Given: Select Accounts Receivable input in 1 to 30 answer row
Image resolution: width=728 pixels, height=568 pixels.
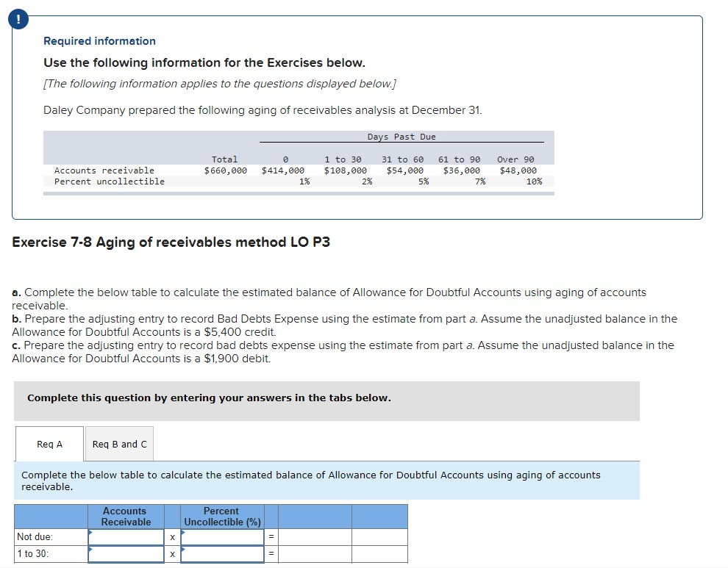Looking at the screenshot, I should 126,553.
